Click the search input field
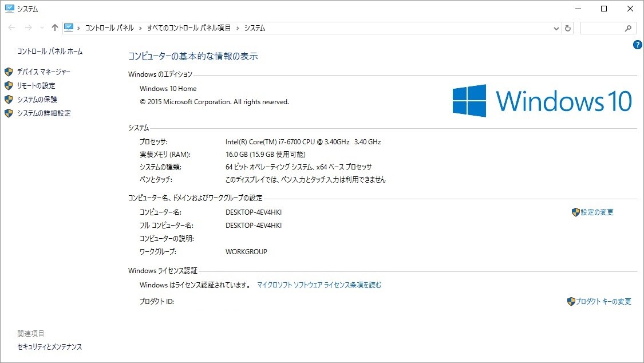Screen dimensions: 644x363 (x=602, y=28)
